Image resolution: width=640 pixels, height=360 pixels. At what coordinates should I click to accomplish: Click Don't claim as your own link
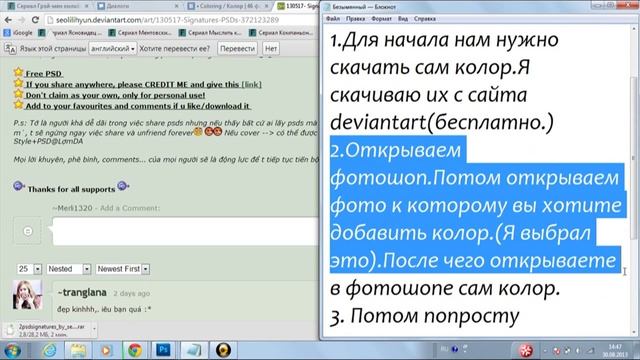click(x=115, y=95)
